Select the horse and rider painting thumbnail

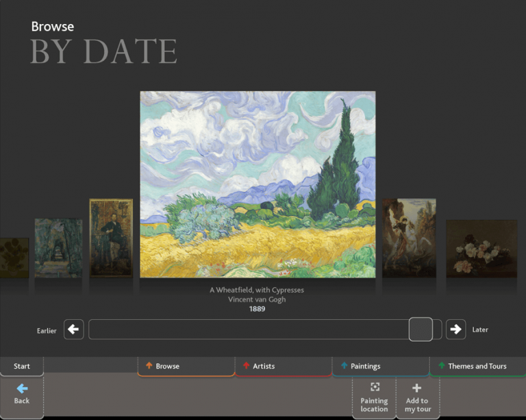tap(410, 238)
